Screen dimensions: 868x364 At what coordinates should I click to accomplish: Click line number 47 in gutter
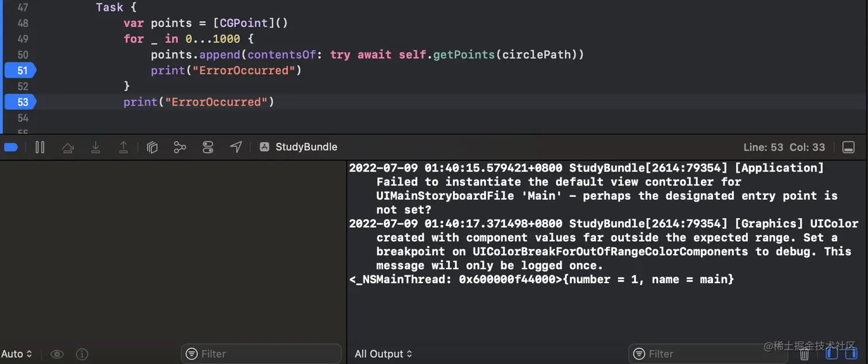(22, 7)
